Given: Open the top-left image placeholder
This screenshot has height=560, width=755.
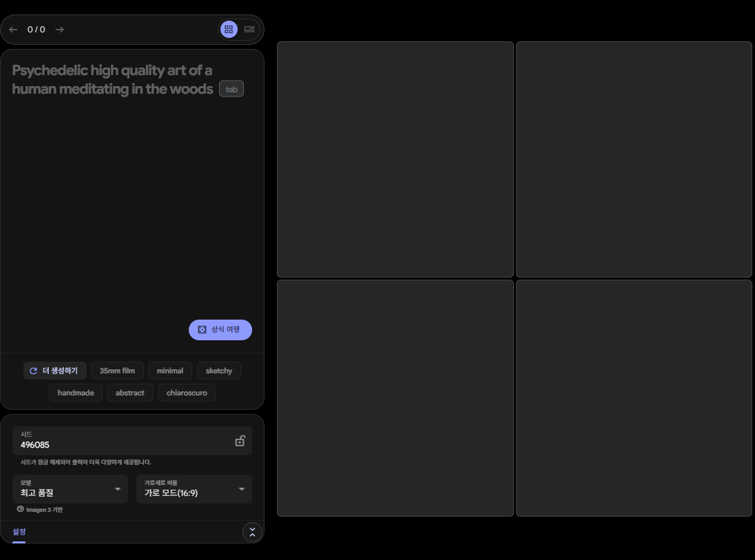Looking at the screenshot, I should pyautogui.click(x=395, y=159).
